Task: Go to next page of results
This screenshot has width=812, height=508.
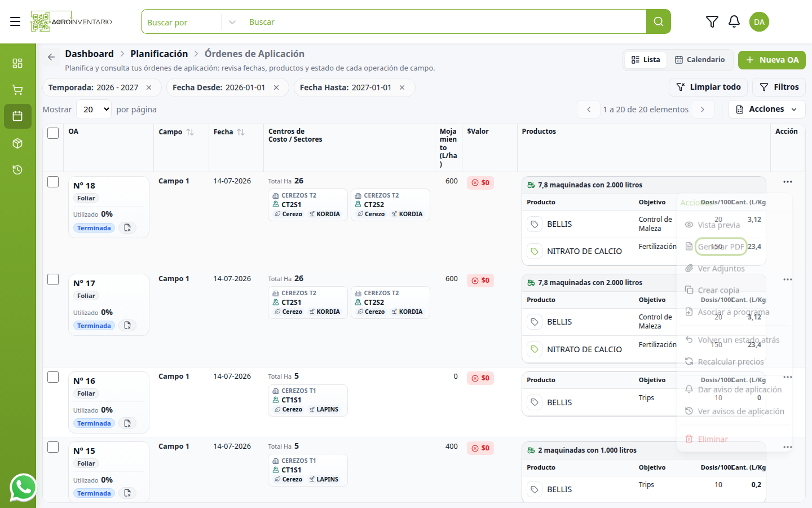Action: [x=703, y=110]
